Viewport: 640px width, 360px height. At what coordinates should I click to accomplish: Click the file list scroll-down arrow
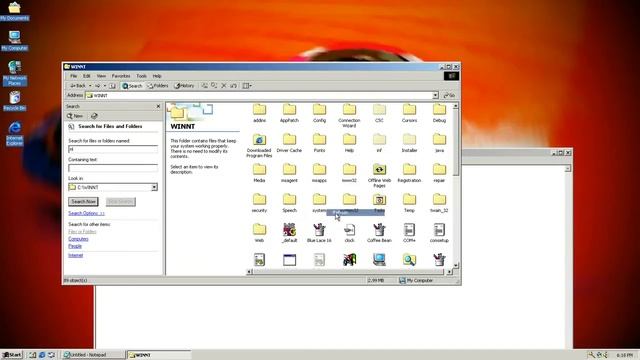tap(456, 265)
